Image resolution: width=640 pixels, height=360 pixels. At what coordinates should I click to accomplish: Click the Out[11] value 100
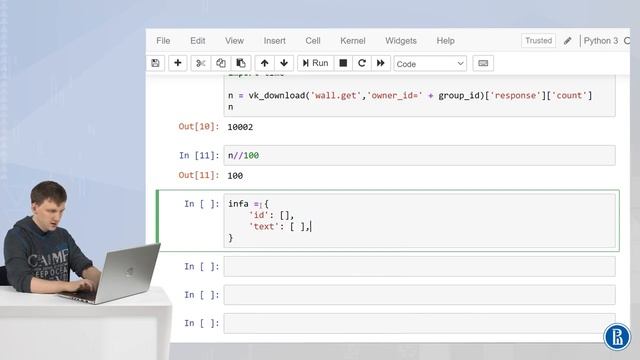tap(235, 176)
